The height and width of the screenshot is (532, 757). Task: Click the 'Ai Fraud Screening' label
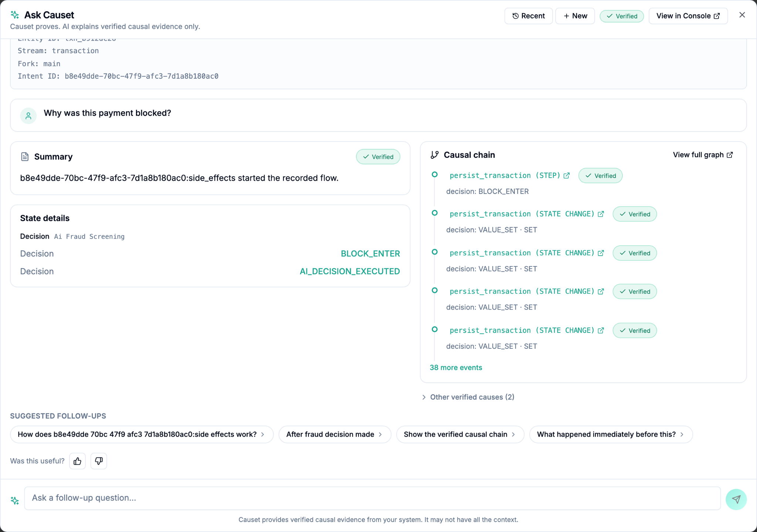89,236
